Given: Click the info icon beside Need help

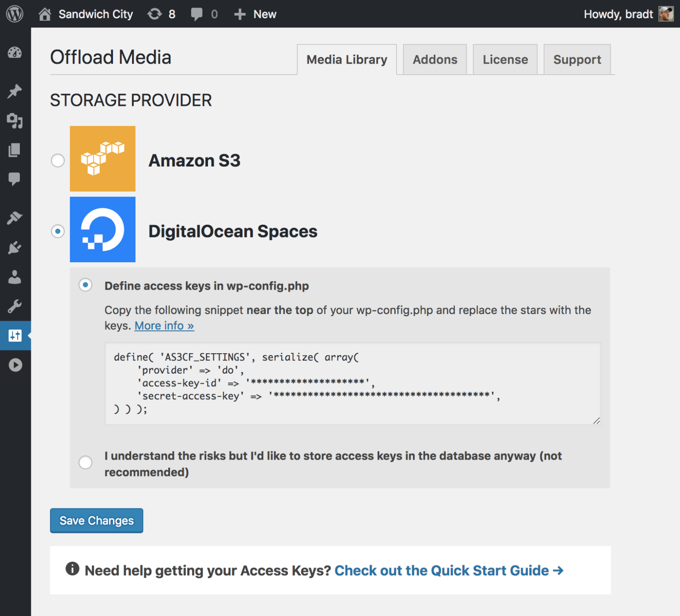Looking at the screenshot, I should tap(72, 569).
